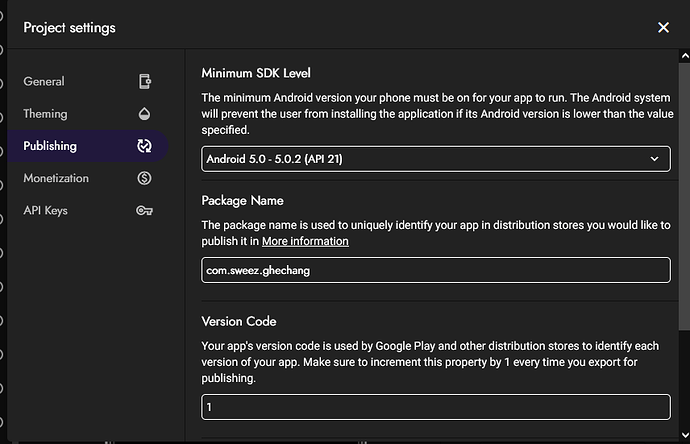Open the General settings tab
690x444 pixels.
tap(88, 81)
